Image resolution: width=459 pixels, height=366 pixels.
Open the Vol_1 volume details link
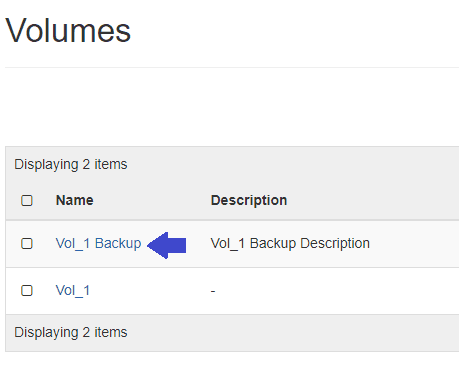pyautogui.click(x=73, y=291)
